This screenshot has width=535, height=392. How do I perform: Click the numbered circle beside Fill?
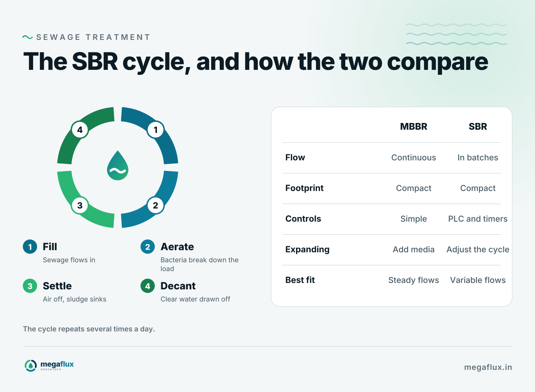(30, 247)
